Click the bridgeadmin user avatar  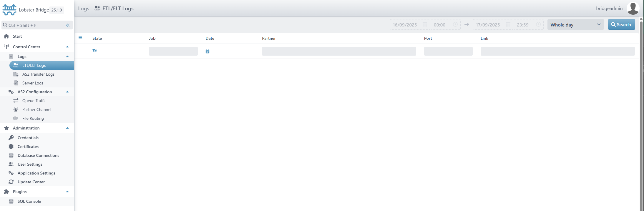[x=633, y=9]
